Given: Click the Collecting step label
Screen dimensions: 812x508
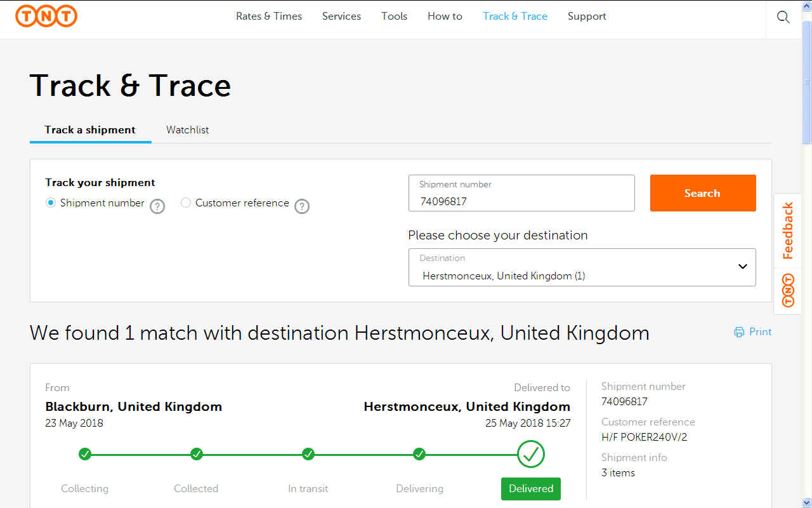Looking at the screenshot, I should coord(85,489).
